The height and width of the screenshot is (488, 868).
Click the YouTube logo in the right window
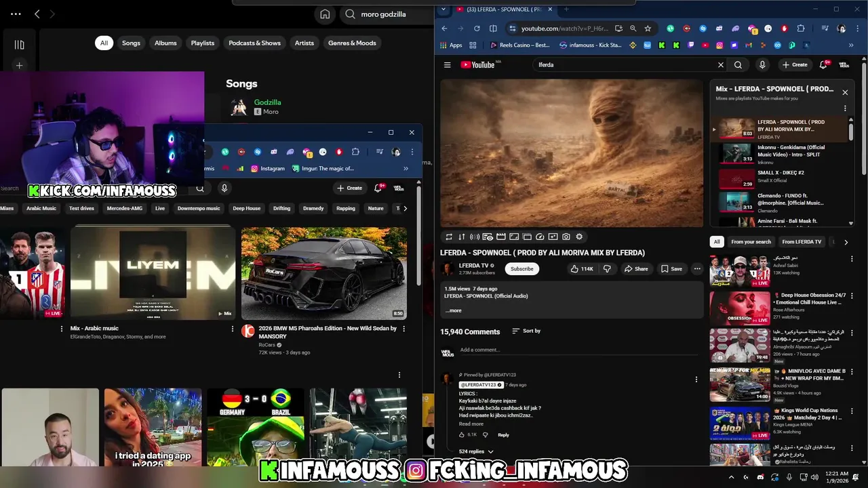[478, 65]
